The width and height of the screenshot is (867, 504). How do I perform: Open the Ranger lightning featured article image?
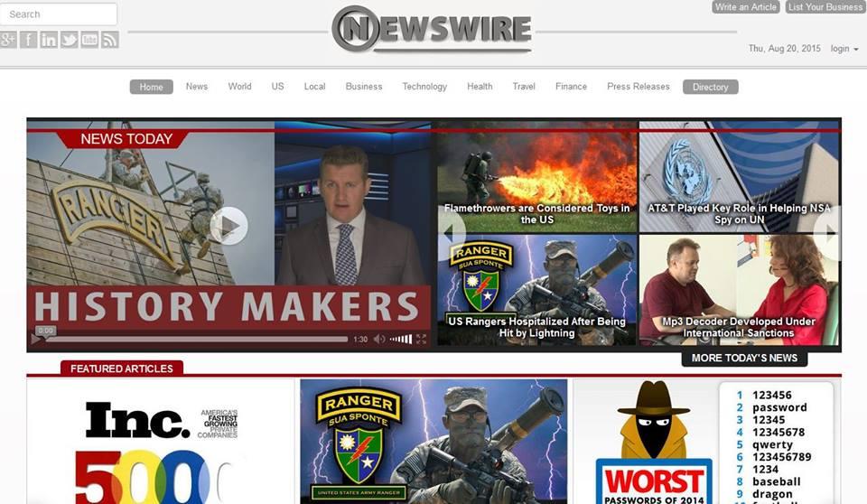point(433,442)
